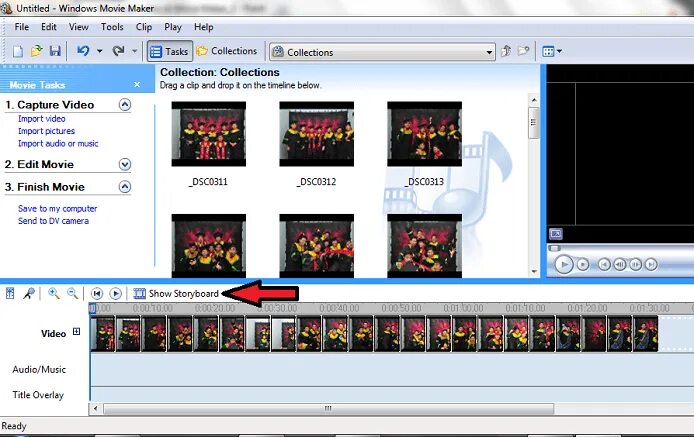Toggle the Collections pane button
The width and height of the screenshot is (694, 437).
click(x=227, y=51)
